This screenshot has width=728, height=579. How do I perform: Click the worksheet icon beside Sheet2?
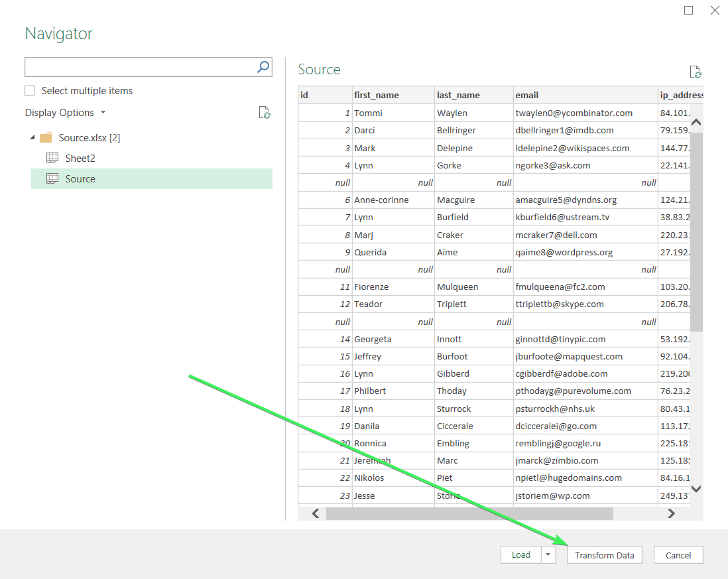tap(51, 158)
